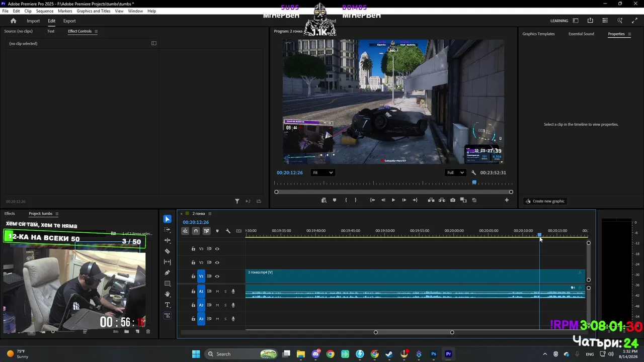Show hidden system tray icons chevron
The height and width of the screenshot is (362, 644).
coord(545,354)
